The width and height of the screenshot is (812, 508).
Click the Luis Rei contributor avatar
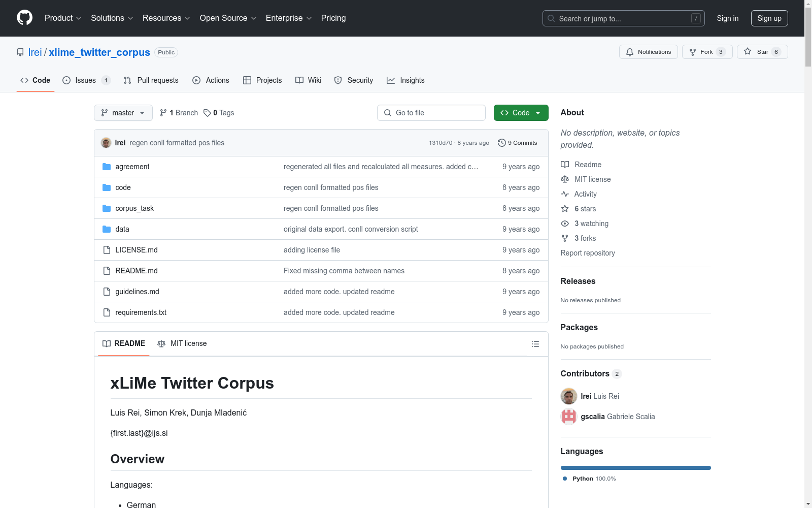(x=569, y=396)
